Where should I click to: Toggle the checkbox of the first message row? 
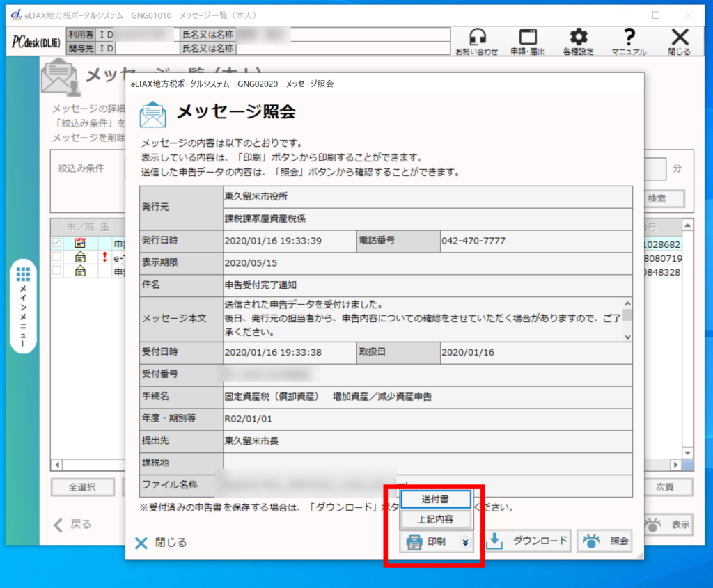click(x=56, y=244)
